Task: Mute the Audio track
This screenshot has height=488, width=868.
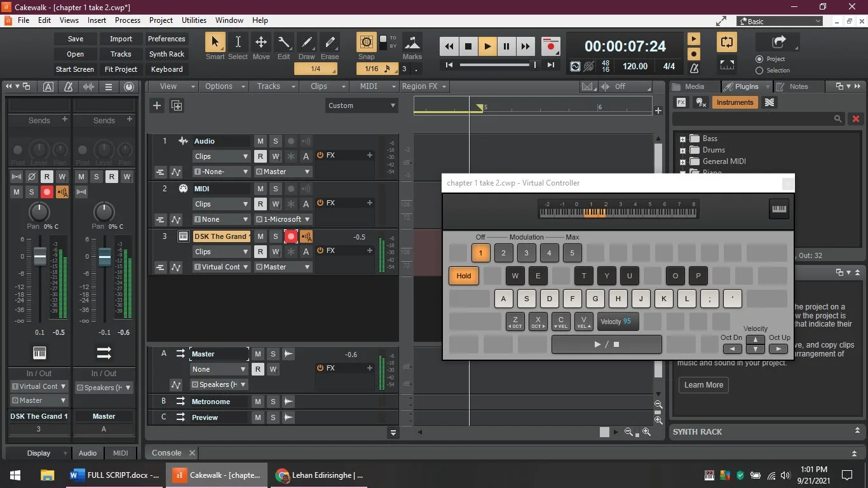Action: click(x=260, y=141)
